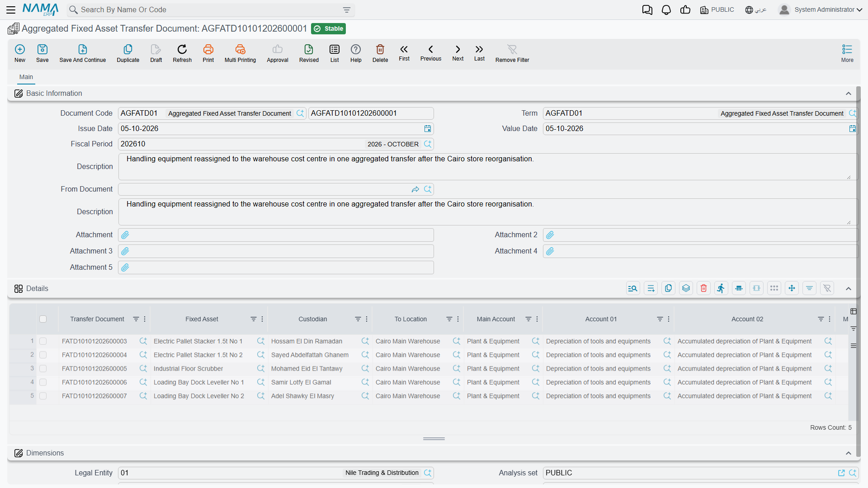Click the thumbs-up icon in header
Screen dimensions: 868x488
pyautogui.click(x=685, y=9)
